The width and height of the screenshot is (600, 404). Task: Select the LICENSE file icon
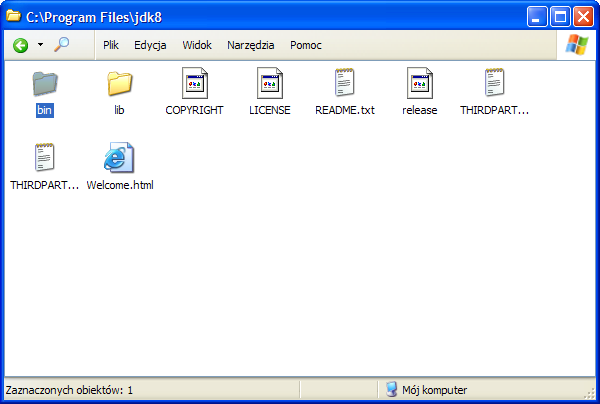[x=269, y=83]
